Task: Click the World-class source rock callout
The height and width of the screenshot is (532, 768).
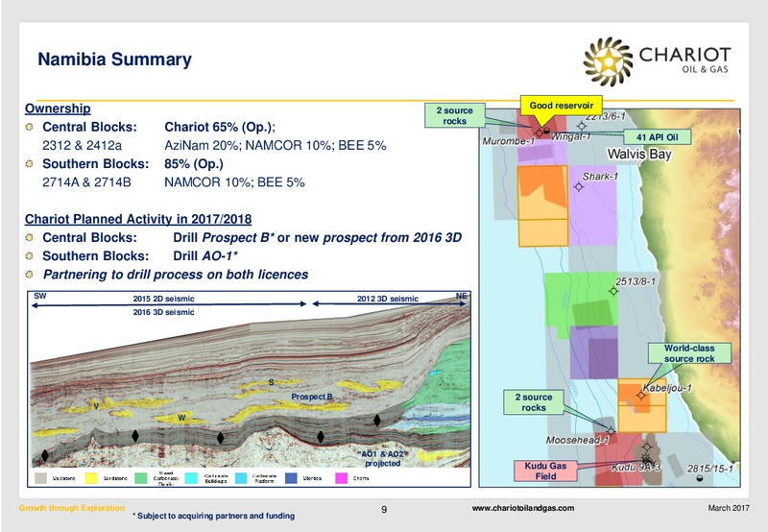Action: 689,353
